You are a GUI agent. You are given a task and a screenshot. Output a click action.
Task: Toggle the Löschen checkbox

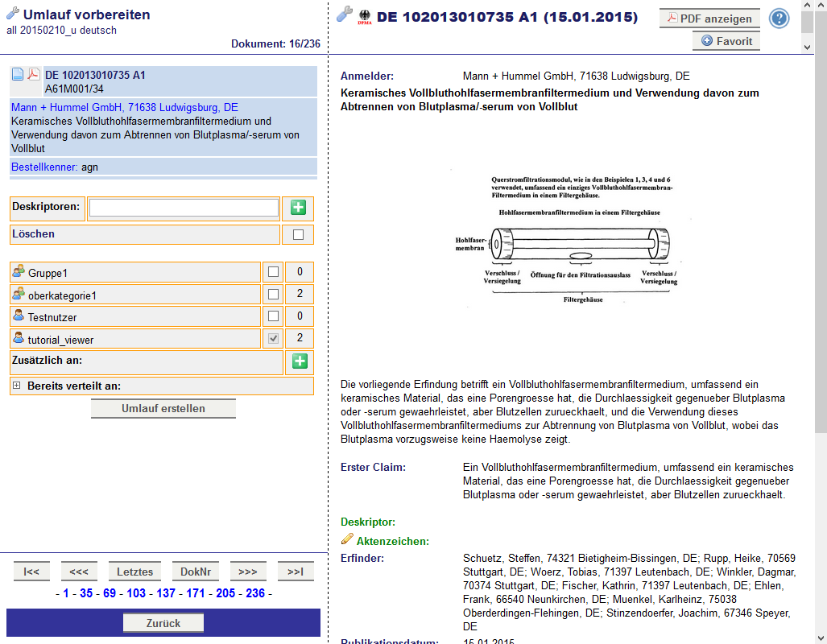click(x=298, y=235)
